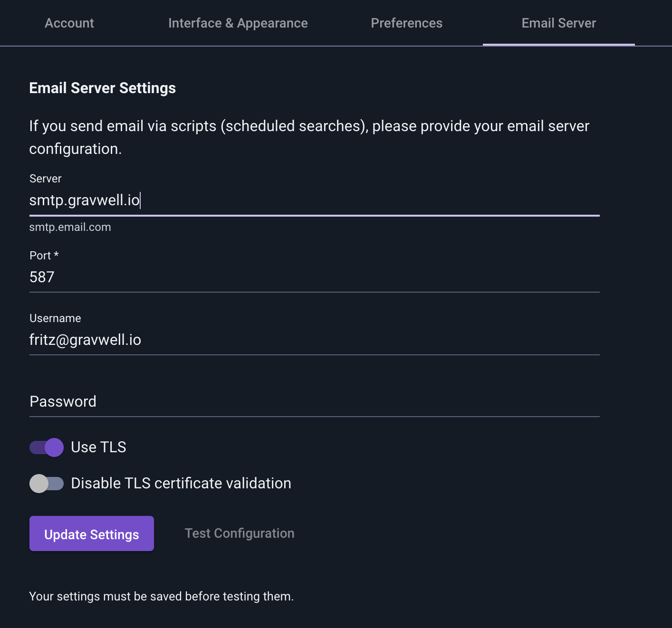Image resolution: width=672 pixels, height=628 pixels.
Task: Click the 'Username' field label
Action: pyautogui.click(x=55, y=318)
